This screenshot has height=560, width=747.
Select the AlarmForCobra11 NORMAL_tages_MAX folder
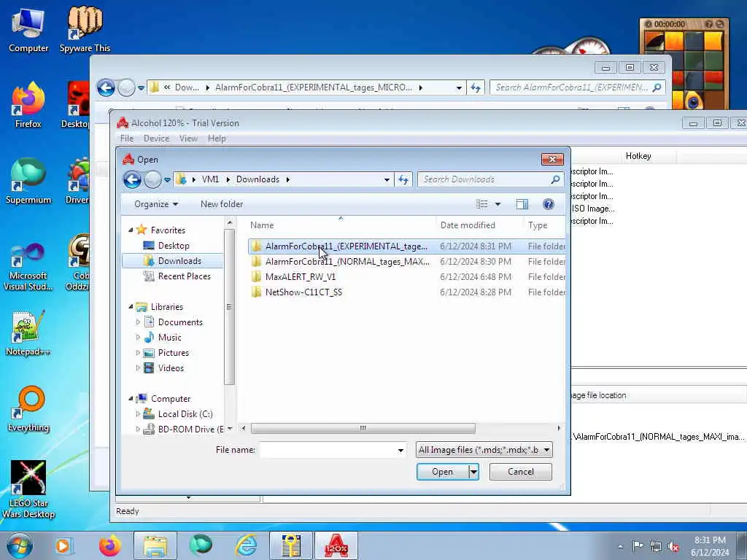click(407, 262)
